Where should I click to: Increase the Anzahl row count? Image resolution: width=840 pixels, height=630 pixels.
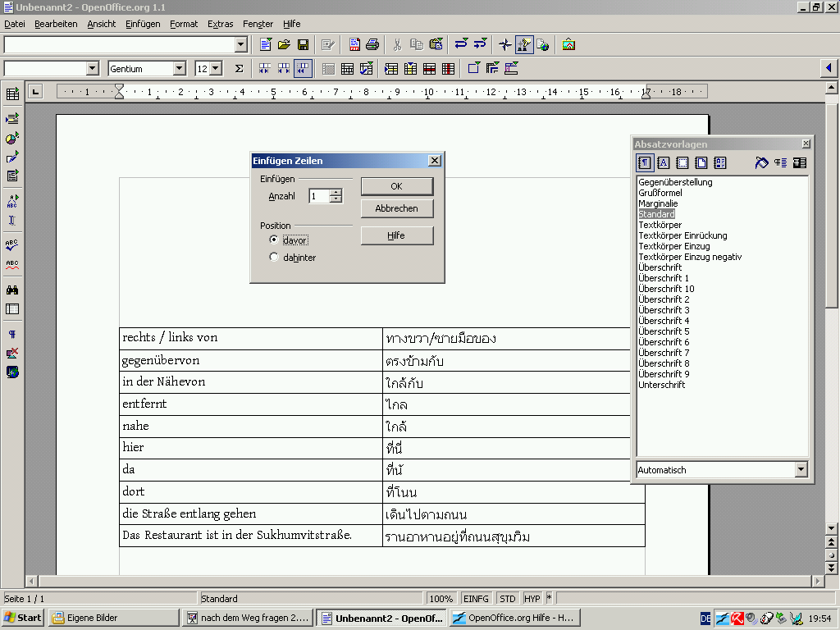point(336,193)
